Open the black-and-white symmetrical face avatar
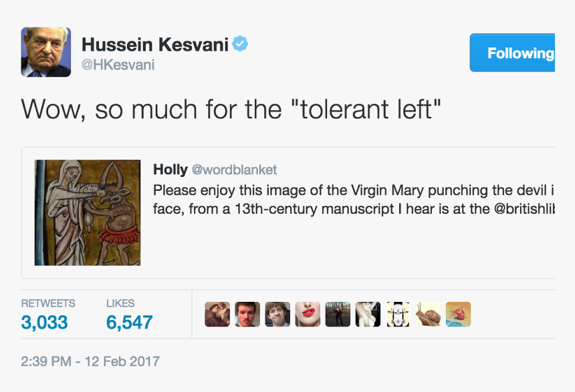Viewport: 575px width, 392px height. pyautogui.click(x=398, y=315)
